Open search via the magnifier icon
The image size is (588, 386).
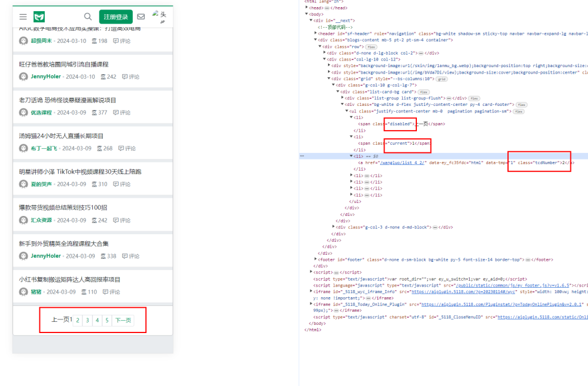coord(88,16)
